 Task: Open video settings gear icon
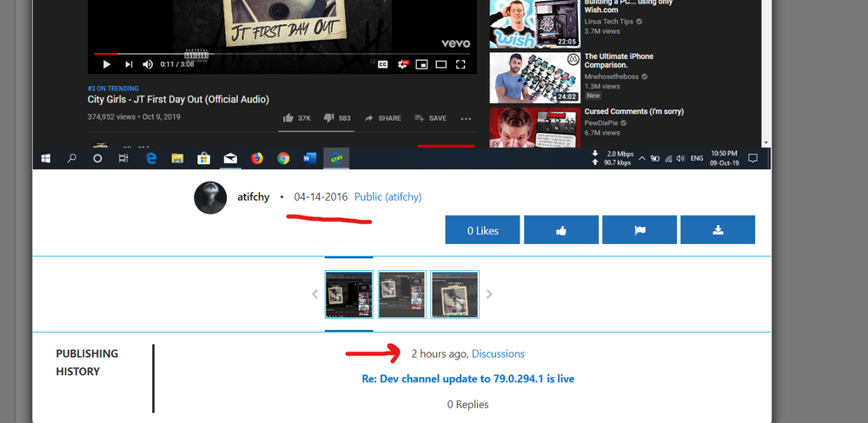(x=402, y=65)
